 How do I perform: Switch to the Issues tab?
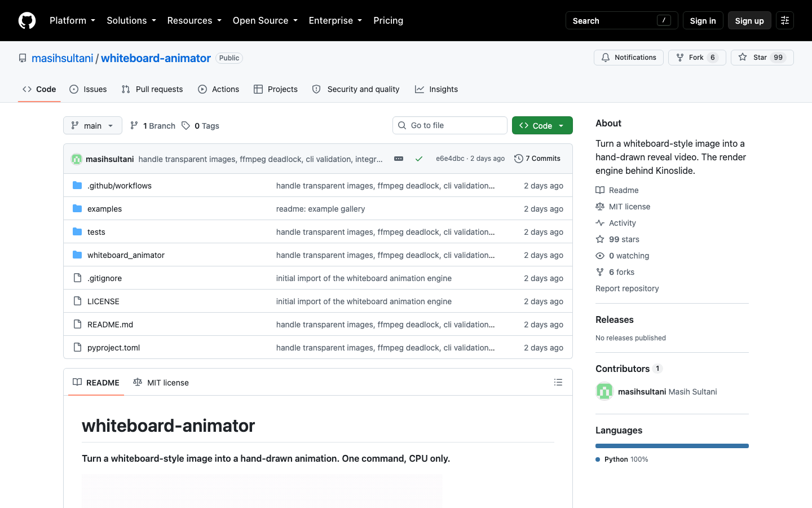pyautogui.click(x=88, y=89)
